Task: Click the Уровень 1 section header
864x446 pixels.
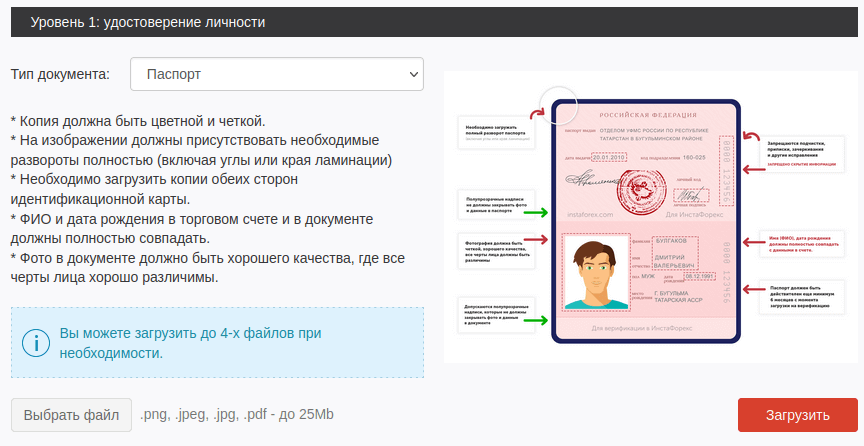Action: tap(148, 21)
